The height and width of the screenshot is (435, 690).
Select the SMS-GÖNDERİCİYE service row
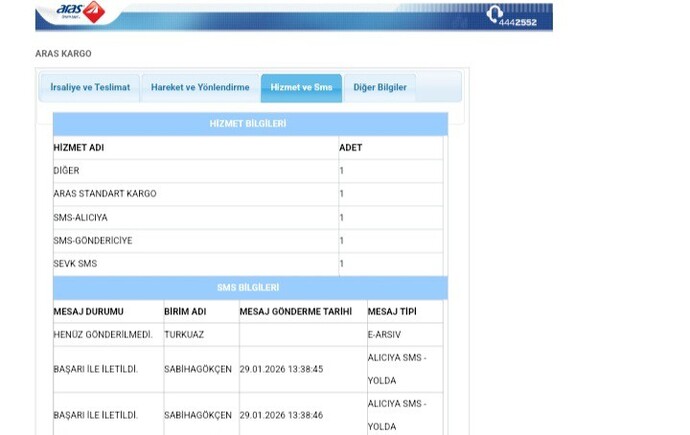pos(248,241)
